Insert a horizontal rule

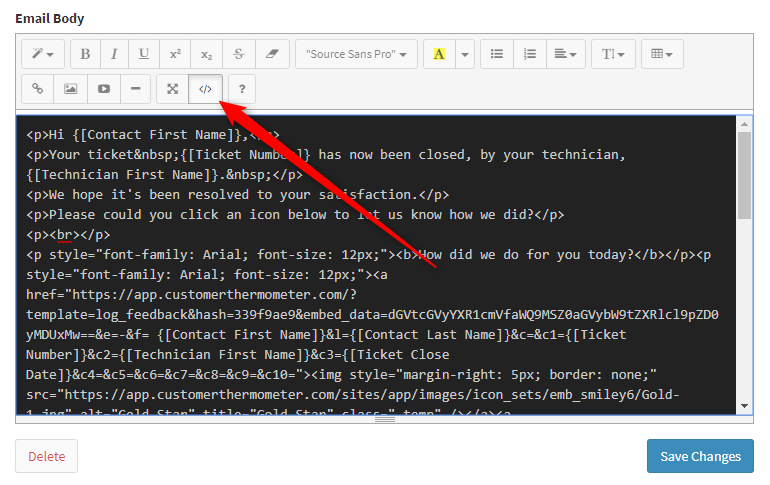(x=136, y=89)
